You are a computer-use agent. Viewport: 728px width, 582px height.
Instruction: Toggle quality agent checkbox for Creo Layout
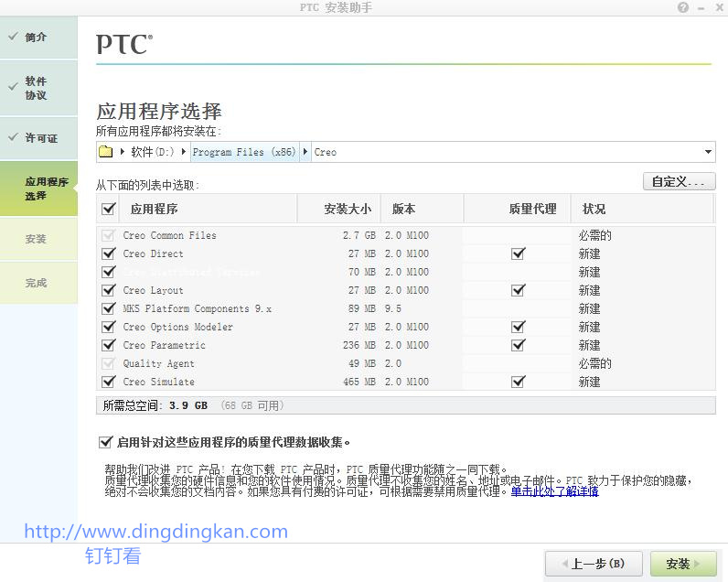(519, 290)
